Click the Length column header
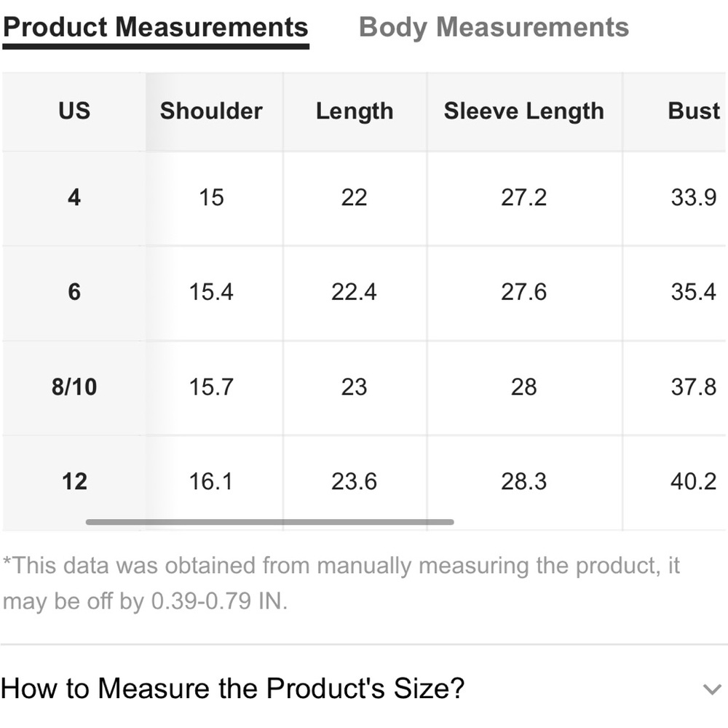 pyautogui.click(x=355, y=111)
